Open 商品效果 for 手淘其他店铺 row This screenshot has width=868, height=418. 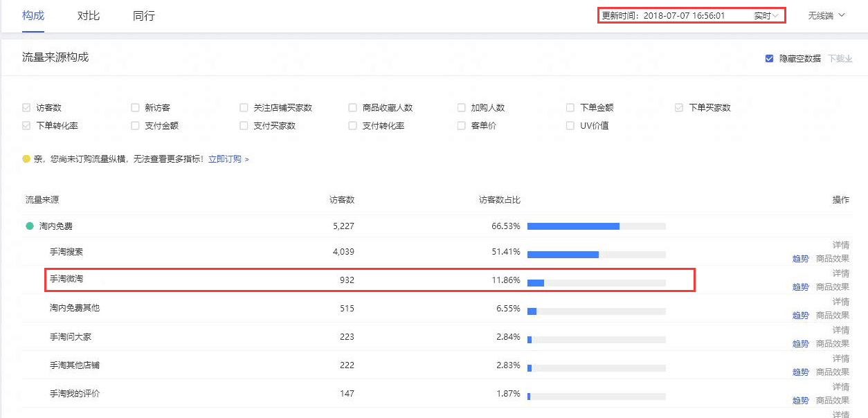pos(833,372)
